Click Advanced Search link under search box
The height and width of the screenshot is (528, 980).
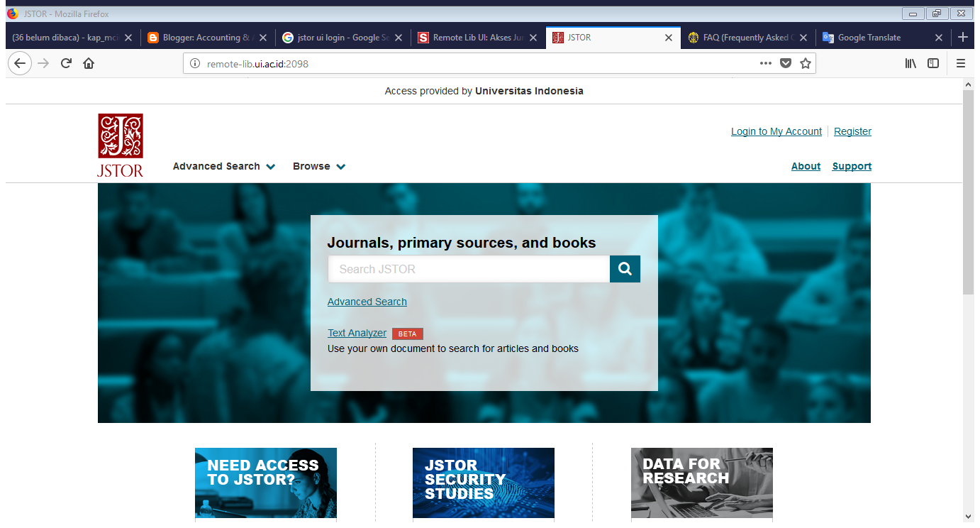367,302
